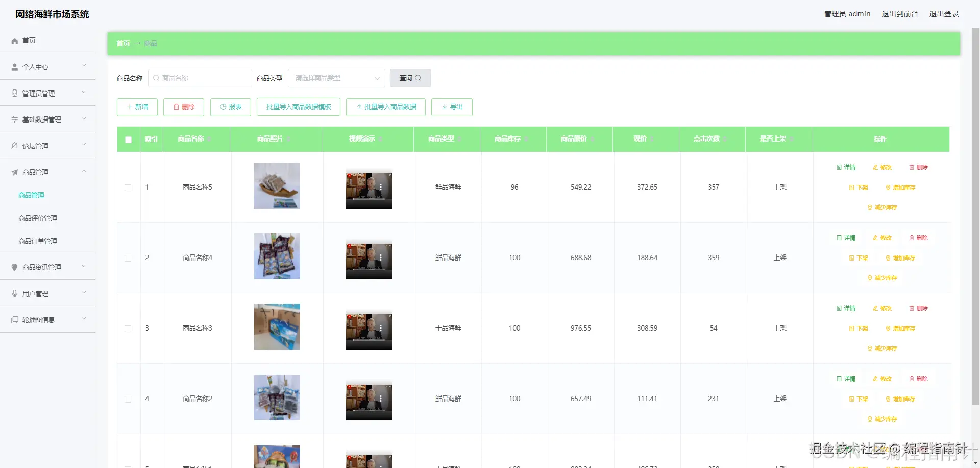Click the sliders icon beside 基础数据管理
Viewport: 980px width, 468px height.
tap(15, 120)
